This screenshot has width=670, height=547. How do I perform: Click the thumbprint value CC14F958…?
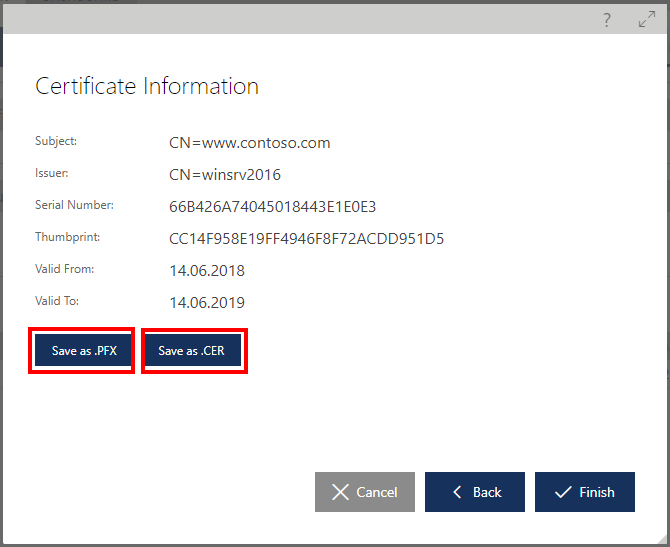pyautogui.click(x=306, y=239)
